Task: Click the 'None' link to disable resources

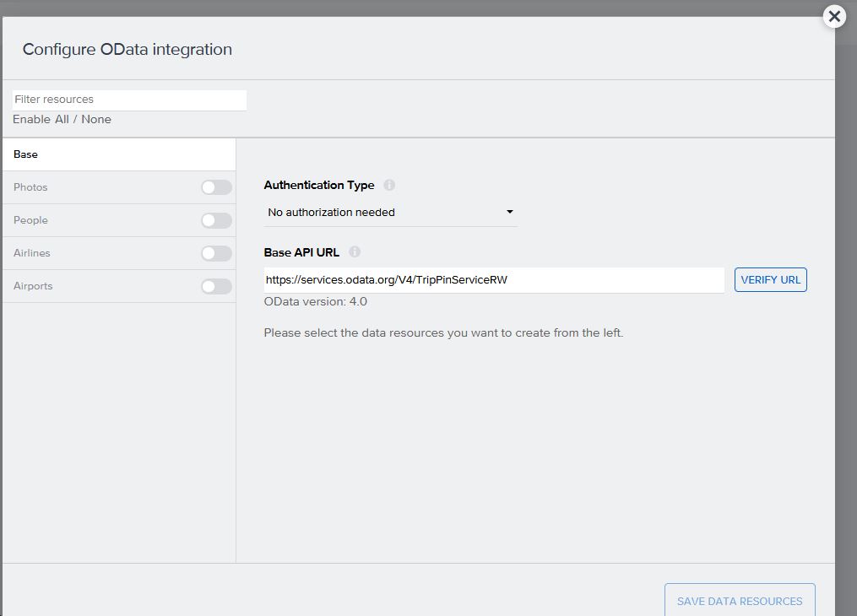Action: click(96, 119)
